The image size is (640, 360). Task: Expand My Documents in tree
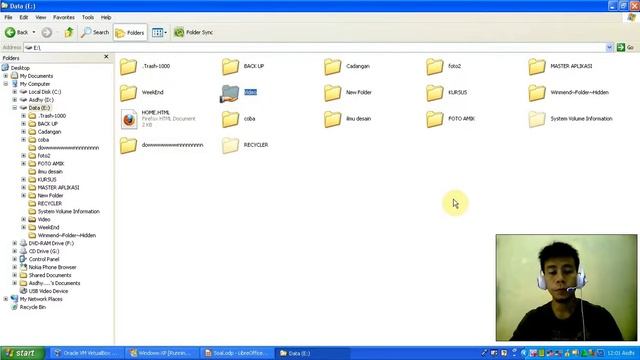pyautogui.click(x=6, y=76)
